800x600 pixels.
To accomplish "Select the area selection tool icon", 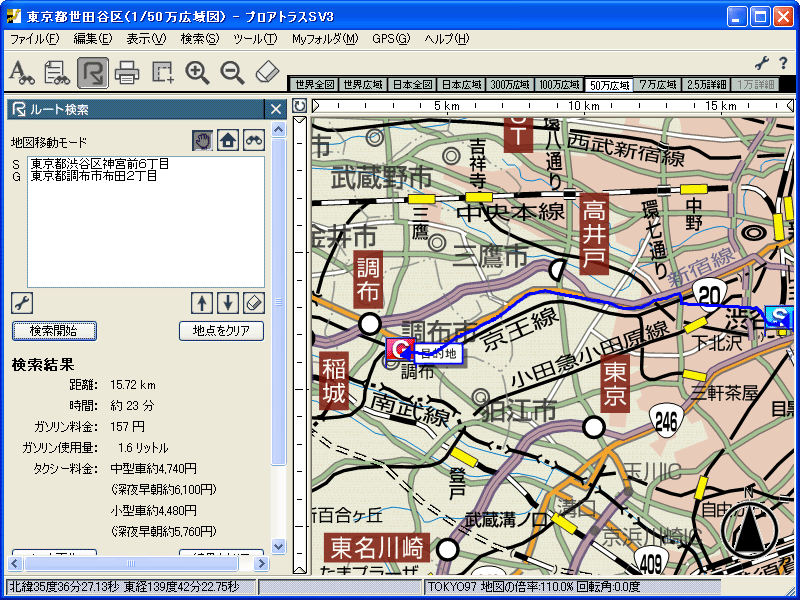I will (x=163, y=72).
